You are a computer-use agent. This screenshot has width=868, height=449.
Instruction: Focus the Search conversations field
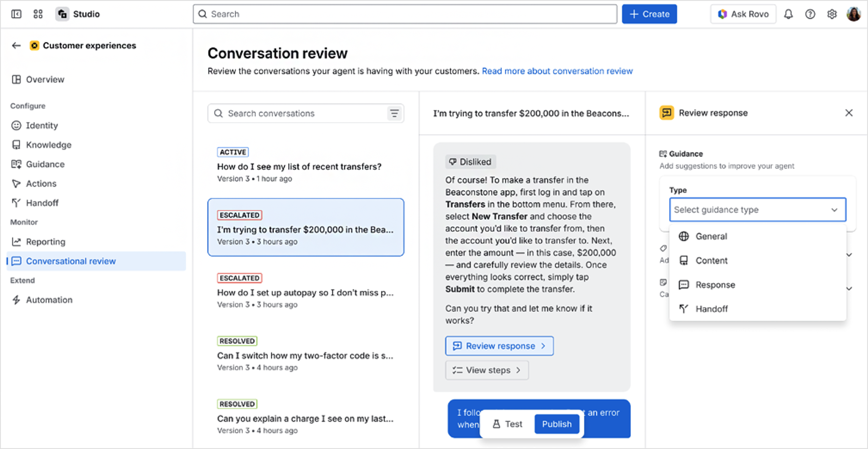click(302, 113)
